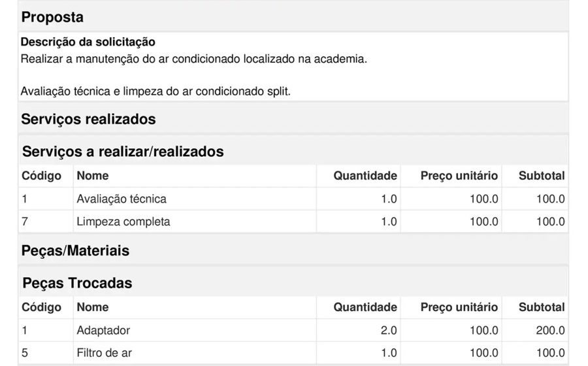588x366 pixels.
Task: Click the Peças/Materiais section heading
Action: [75, 251]
